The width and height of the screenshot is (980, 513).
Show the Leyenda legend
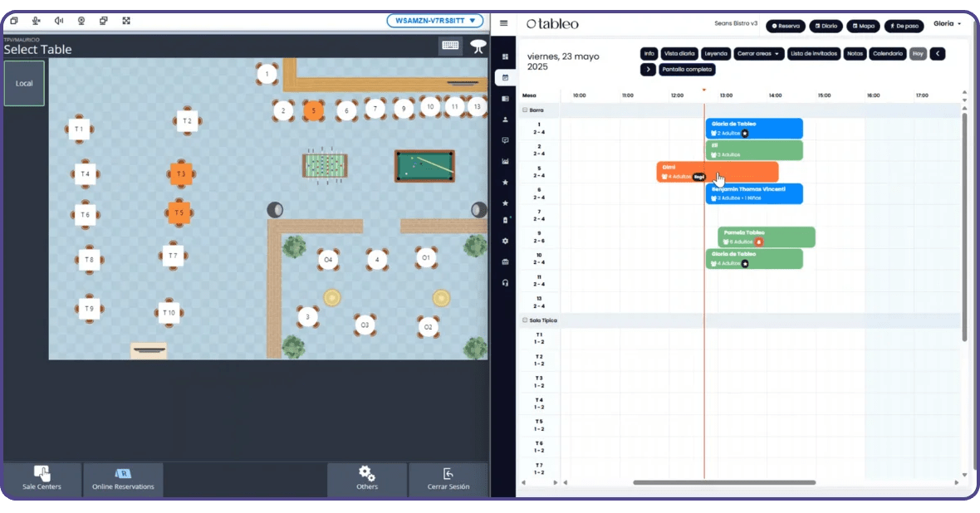[x=716, y=54]
